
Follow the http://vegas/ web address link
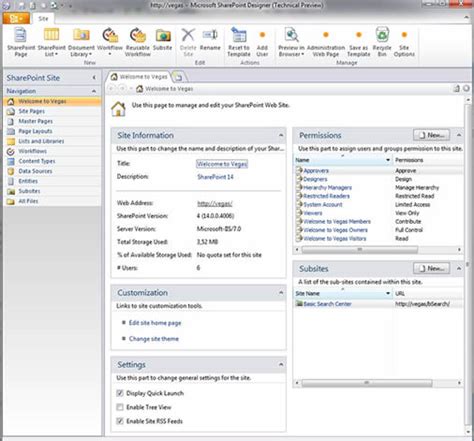pos(215,203)
